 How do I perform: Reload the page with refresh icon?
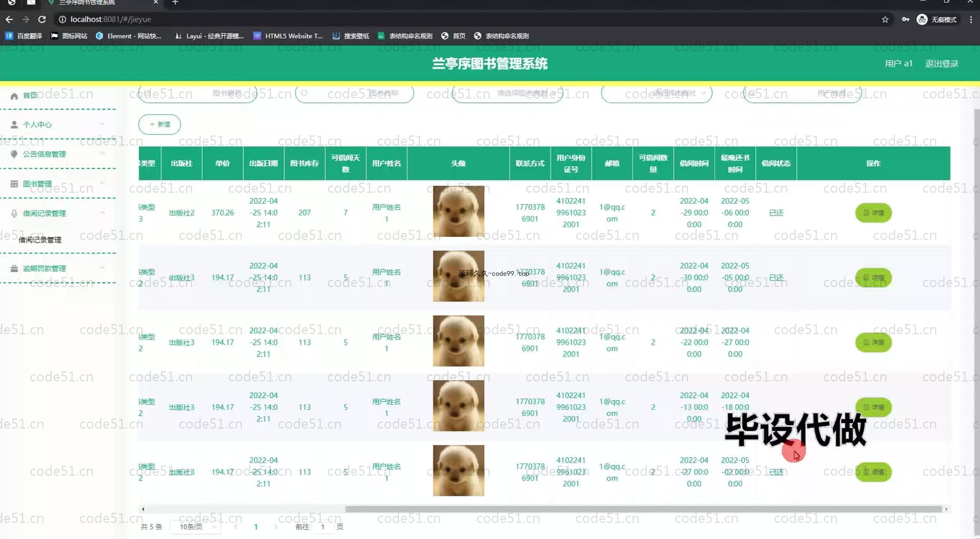[42, 19]
